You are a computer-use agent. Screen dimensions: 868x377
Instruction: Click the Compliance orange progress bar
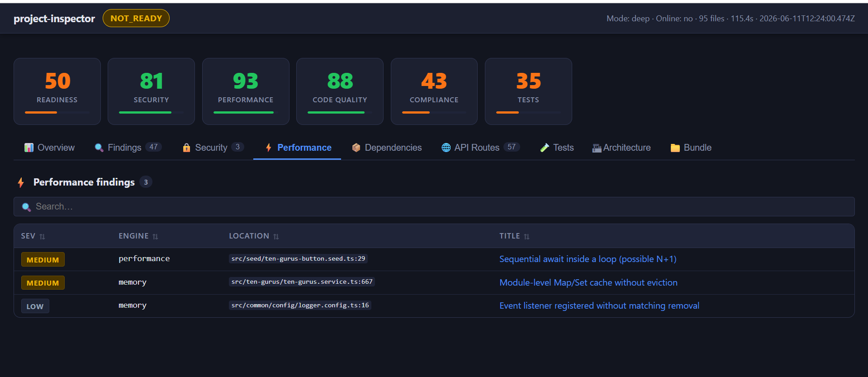416,112
